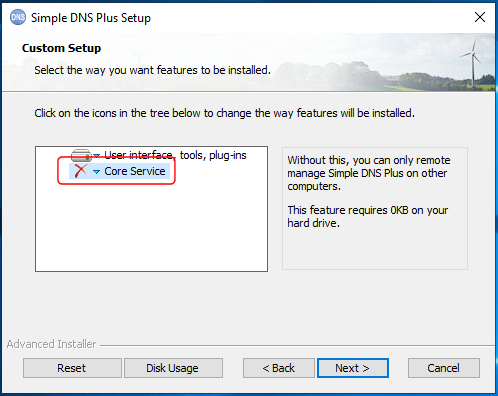Go back with the < Back button

(278, 368)
